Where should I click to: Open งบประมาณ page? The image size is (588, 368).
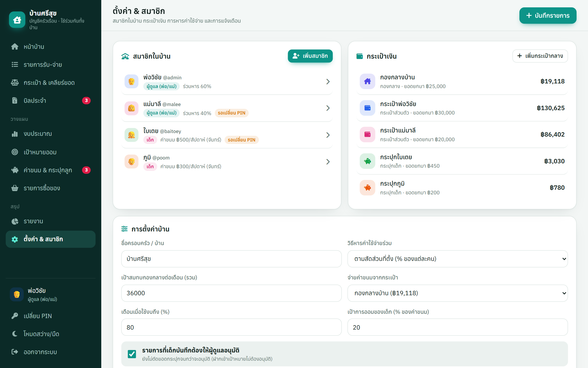click(51, 134)
